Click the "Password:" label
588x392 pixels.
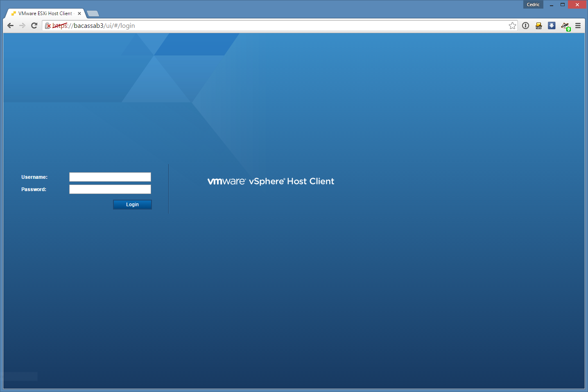coord(34,189)
